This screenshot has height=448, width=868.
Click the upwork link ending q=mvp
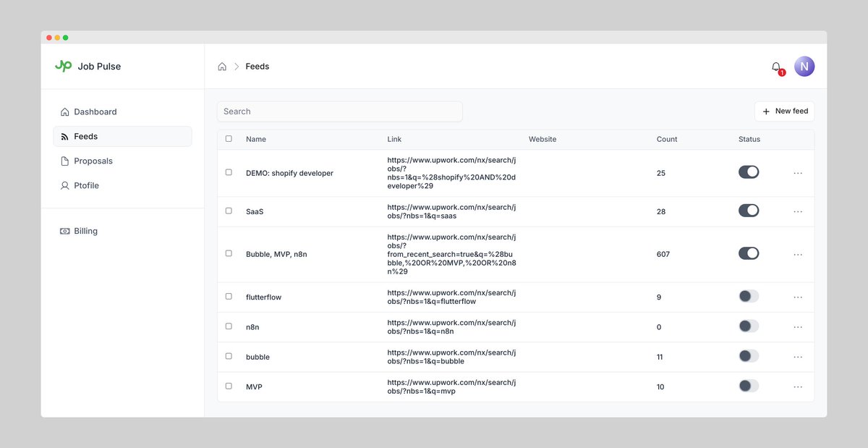pos(452,386)
